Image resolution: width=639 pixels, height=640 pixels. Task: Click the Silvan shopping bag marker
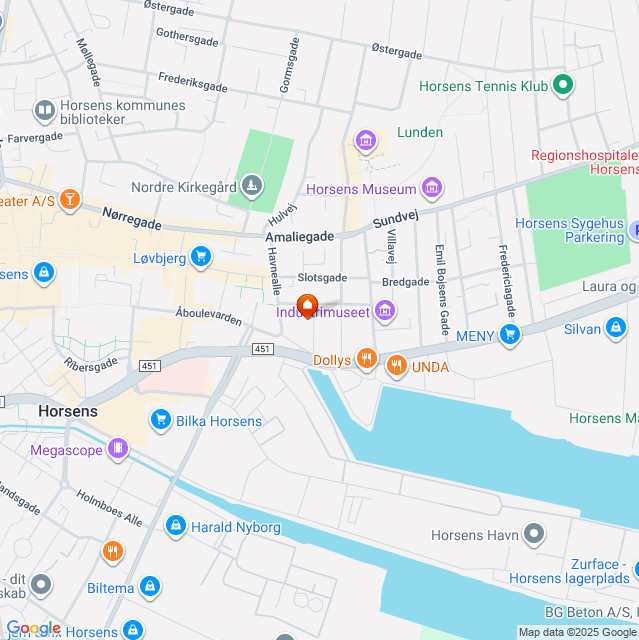616,328
